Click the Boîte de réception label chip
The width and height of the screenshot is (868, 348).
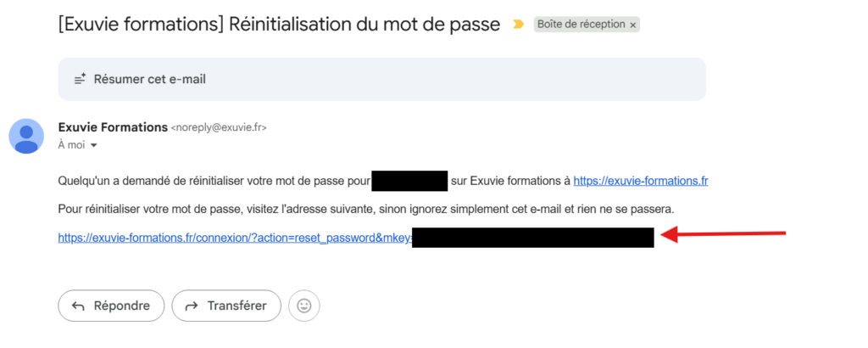tap(581, 25)
